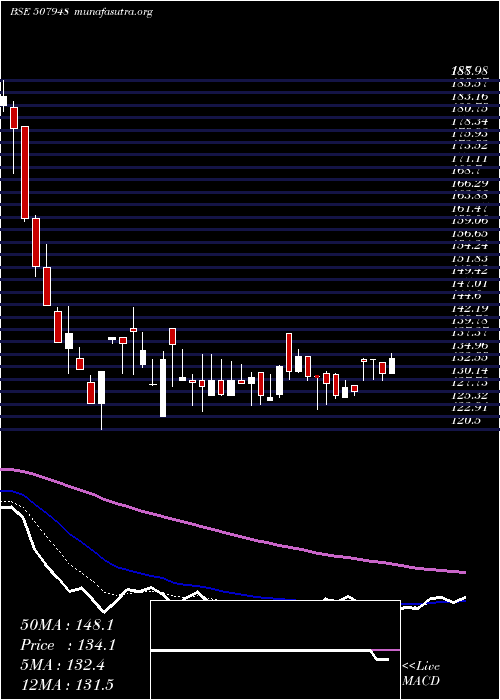The image size is (500, 700).
Task: Select the 178.34 price axis label
Action: tap(470, 121)
